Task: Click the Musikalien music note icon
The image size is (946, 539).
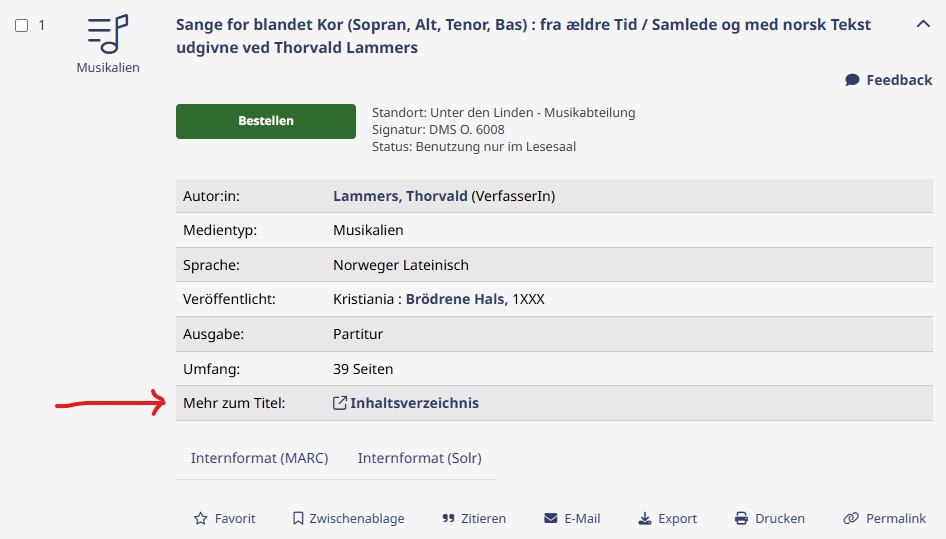Action: pos(108,34)
